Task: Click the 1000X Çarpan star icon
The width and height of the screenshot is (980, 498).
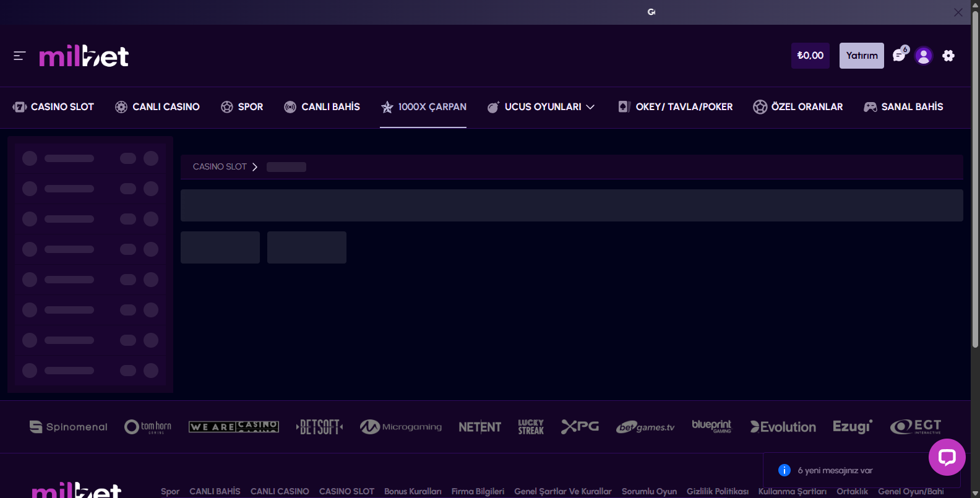Action: (x=387, y=107)
